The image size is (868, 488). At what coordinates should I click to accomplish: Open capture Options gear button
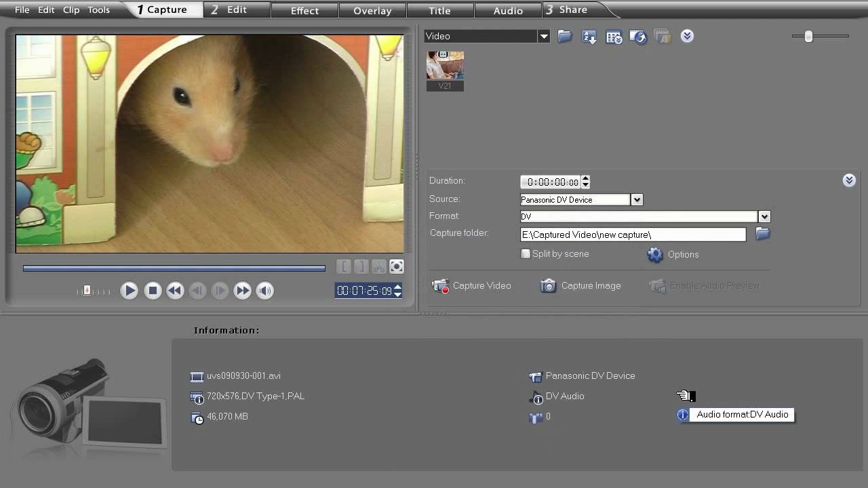tap(673, 254)
